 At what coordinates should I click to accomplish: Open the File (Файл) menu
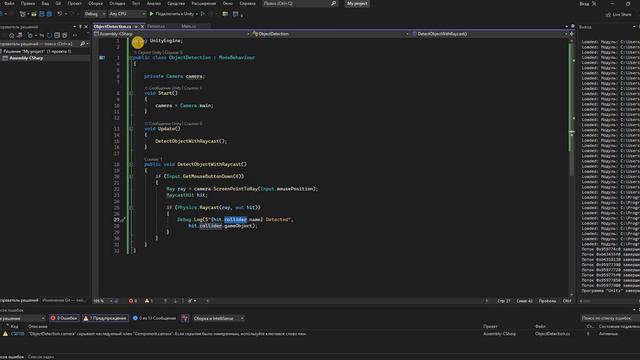[x=9, y=3]
